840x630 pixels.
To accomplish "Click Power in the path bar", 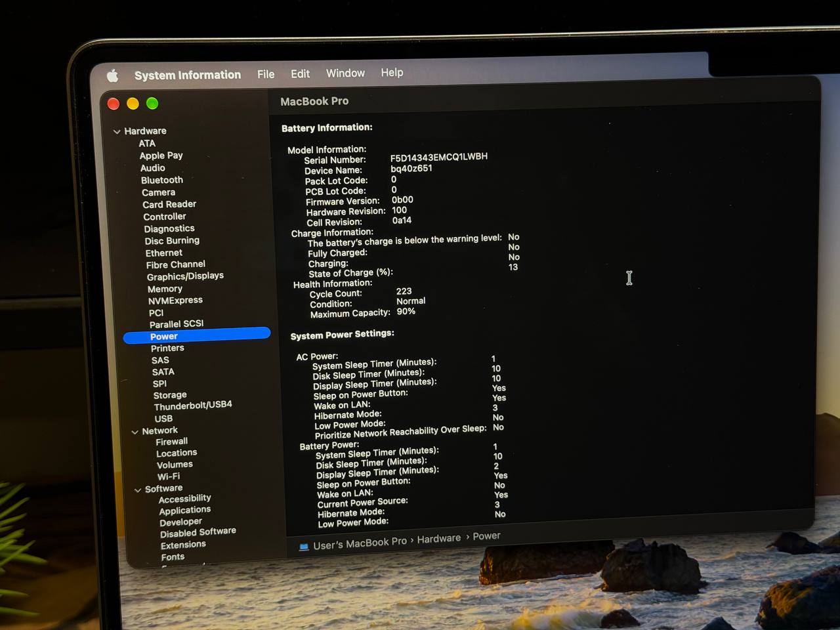I will click(x=486, y=536).
